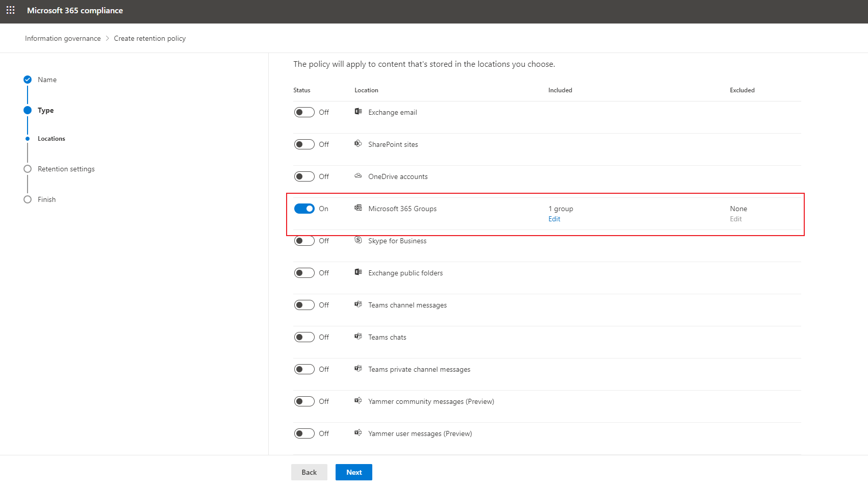Click the Teams channel messages icon

[359, 304]
